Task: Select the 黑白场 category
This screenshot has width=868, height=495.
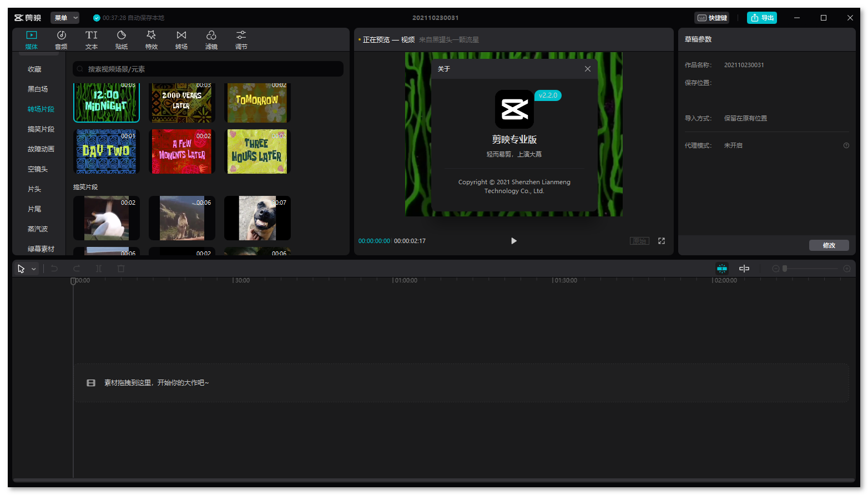Action: pyautogui.click(x=38, y=89)
